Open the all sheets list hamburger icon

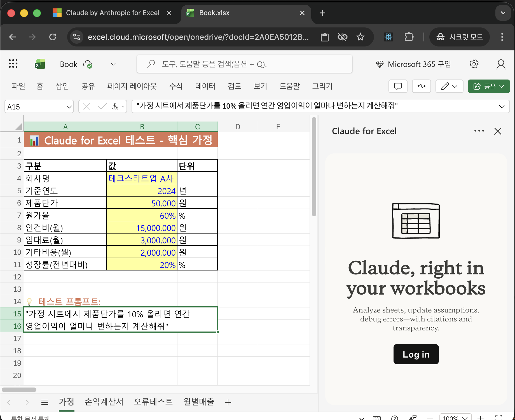(x=45, y=402)
